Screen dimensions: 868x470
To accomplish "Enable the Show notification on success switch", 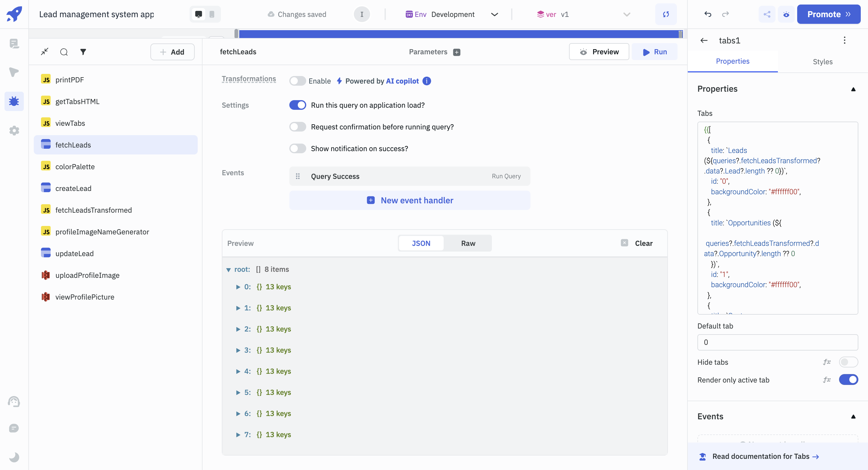I will (297, 149).
